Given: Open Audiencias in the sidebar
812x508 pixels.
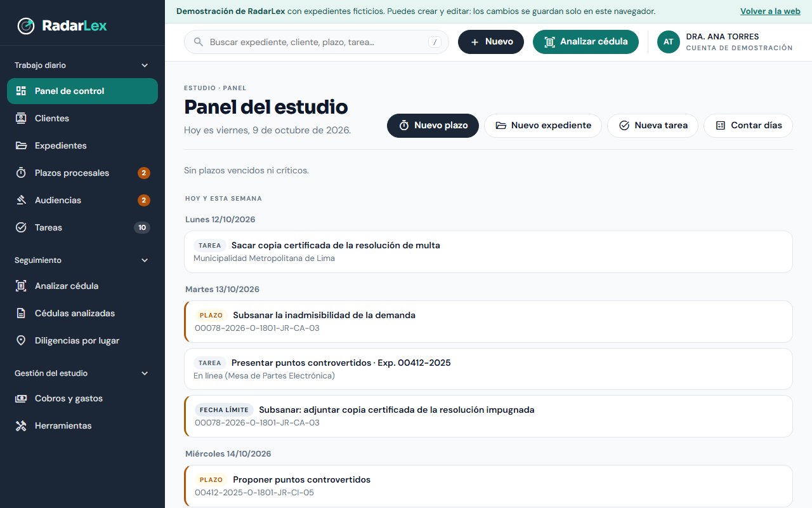Looking at the screenshot, I should [x=82, y=200].
